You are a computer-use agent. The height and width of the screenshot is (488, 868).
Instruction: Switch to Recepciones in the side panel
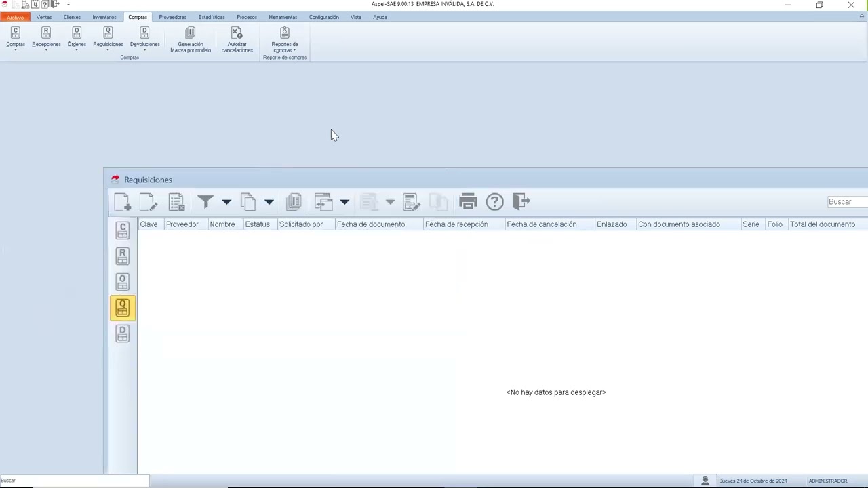point(123,256)
